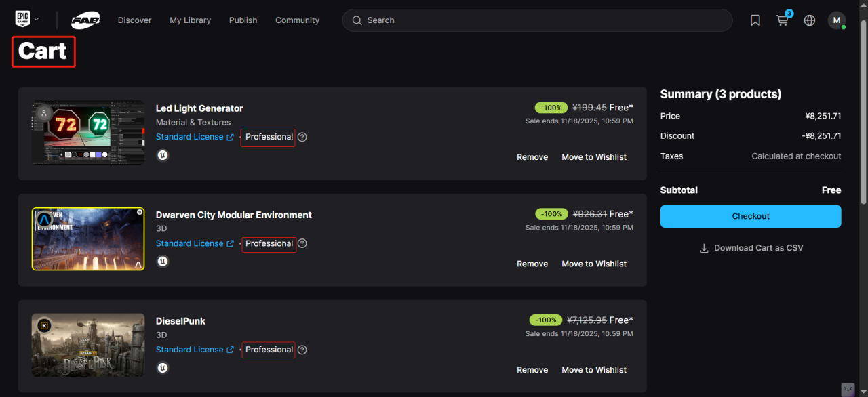Go to My Library
868x397 pixels.
pyautogui.click(x=190, y=20)
